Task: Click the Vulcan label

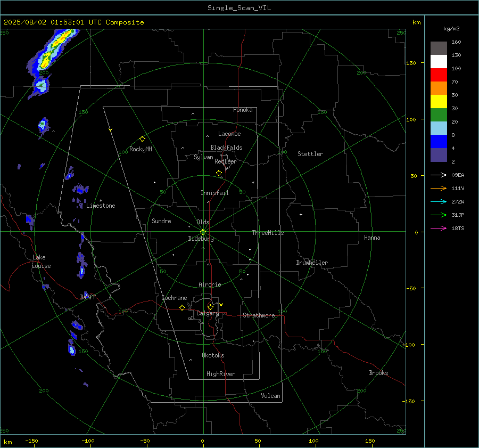Action: tap(270, 396)
